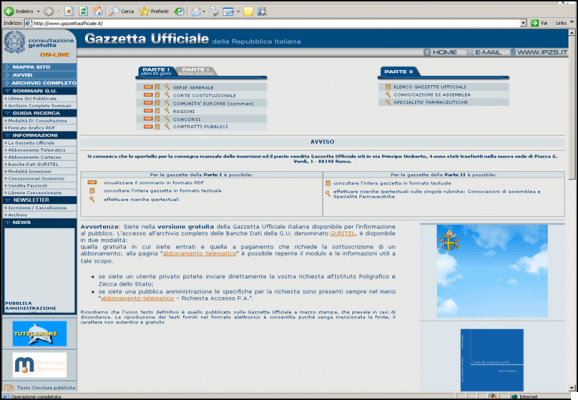Expand the address bar dropdown list
This screenshot has width=578, height=400.
[523, 23]
